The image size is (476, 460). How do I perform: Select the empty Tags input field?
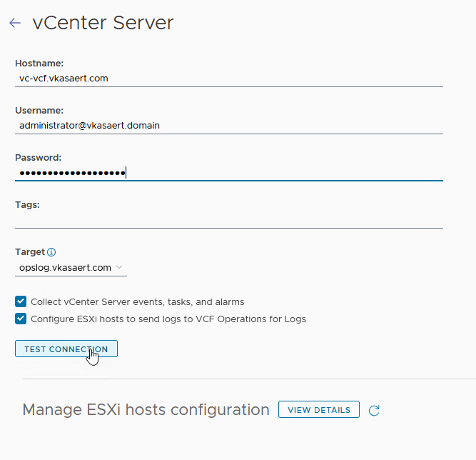228,219
